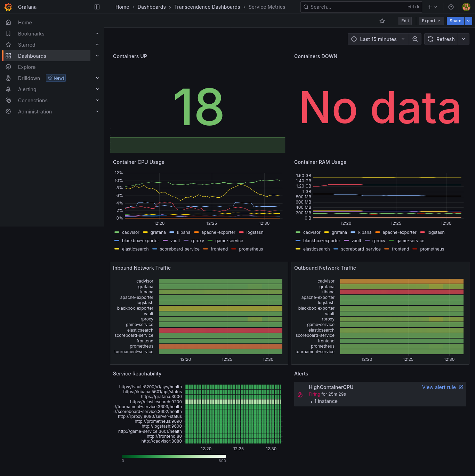
Task: Click the Containers UP panel title
Action: [130, 56]
